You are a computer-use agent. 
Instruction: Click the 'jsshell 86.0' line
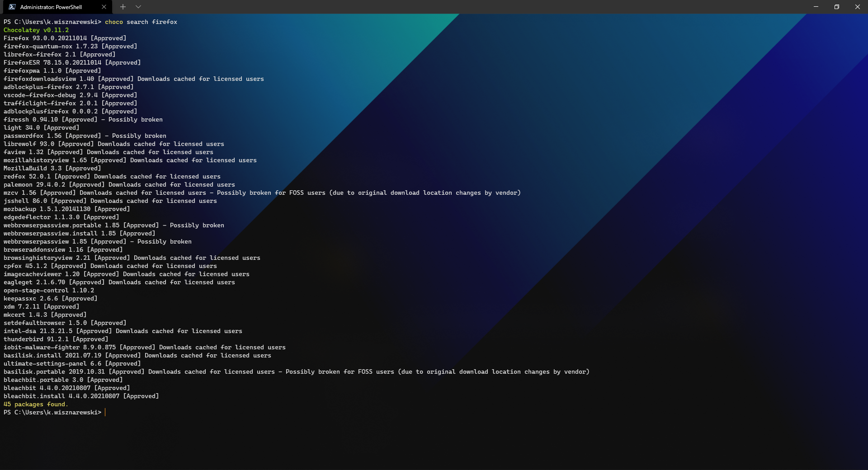110,201
